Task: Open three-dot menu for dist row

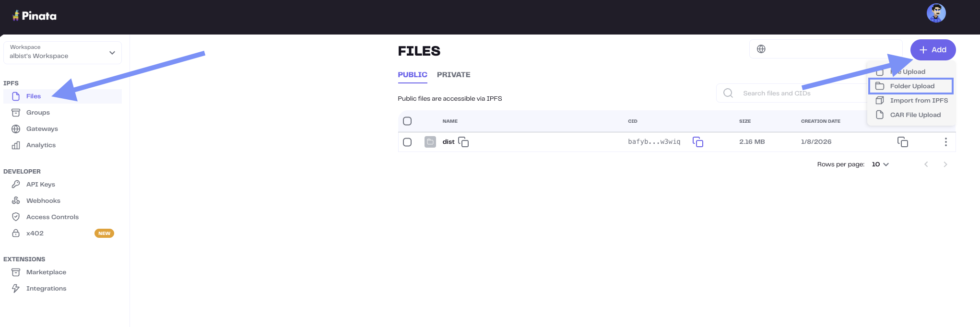Action: coord(945,142)
